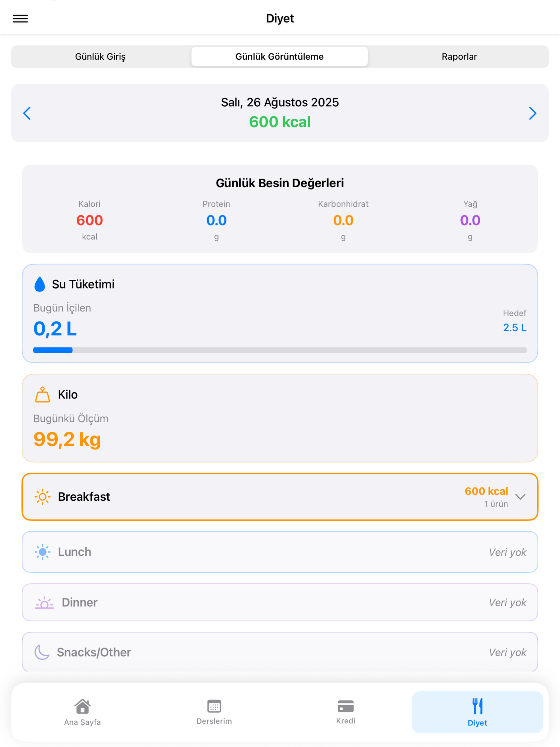Viewport: 560px width, 747px height.
Task: Tap the Snacks/Other moon icon
Action: (x=42, y=652)
